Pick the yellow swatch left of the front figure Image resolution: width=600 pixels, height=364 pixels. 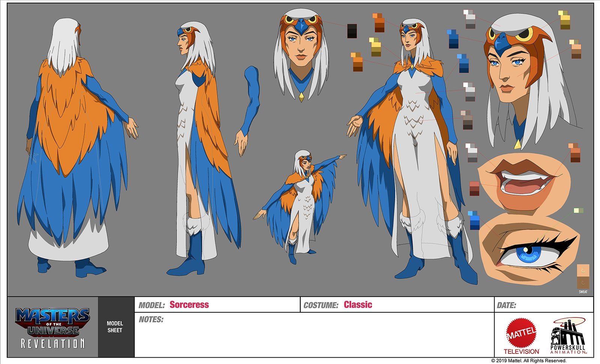pos(375,47)
